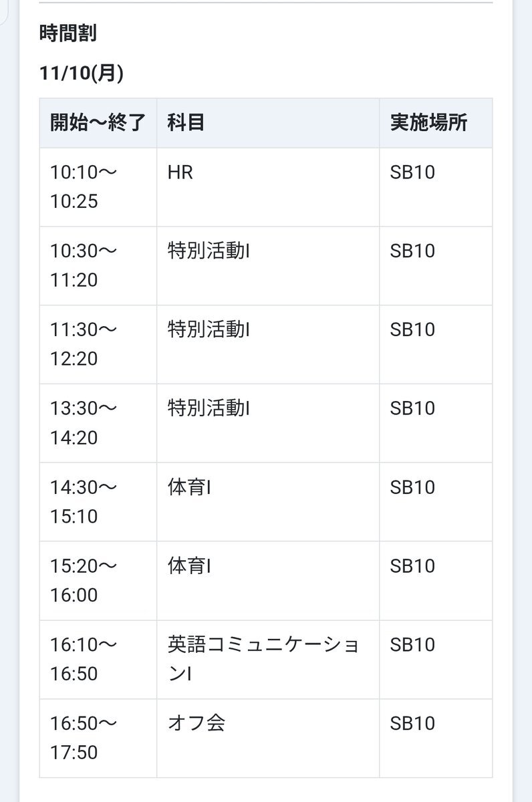Select the 英語コミュニケーションI subject cell
The image size is (532, 802).
tap(263, 659)
